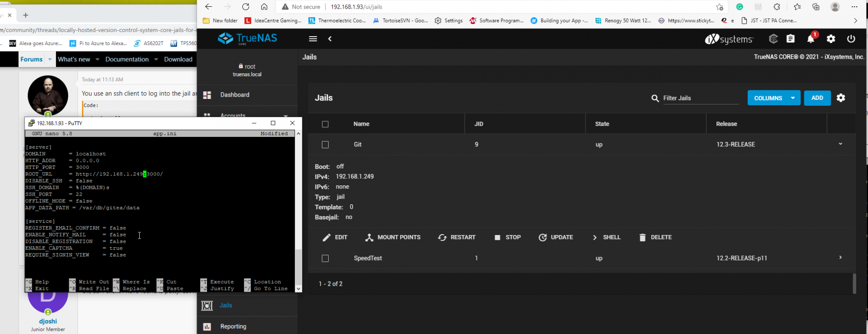Click the iXsystems logo
The image size is (868, 334).
(729, 39)
